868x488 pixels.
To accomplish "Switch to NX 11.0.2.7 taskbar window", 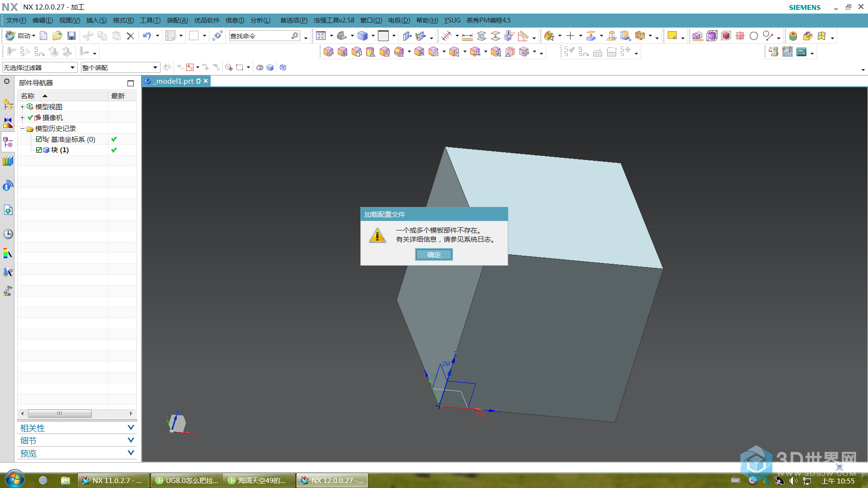I will tap(113, 480).
